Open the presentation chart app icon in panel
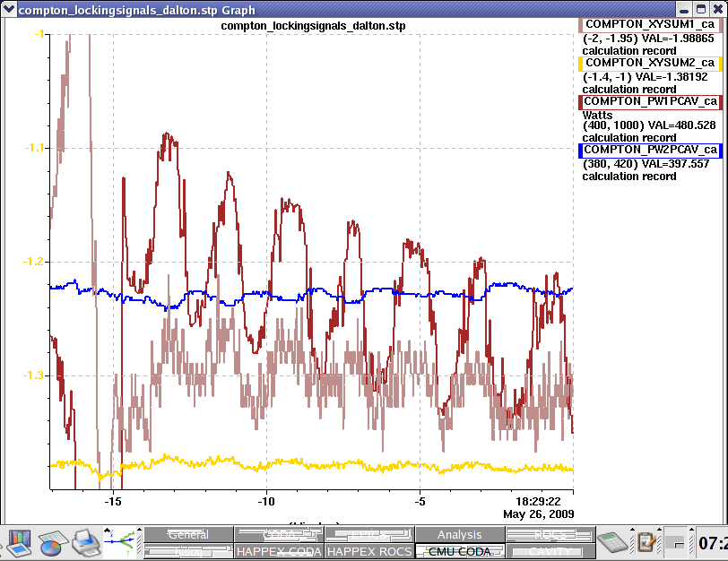 tap(19, 543)
